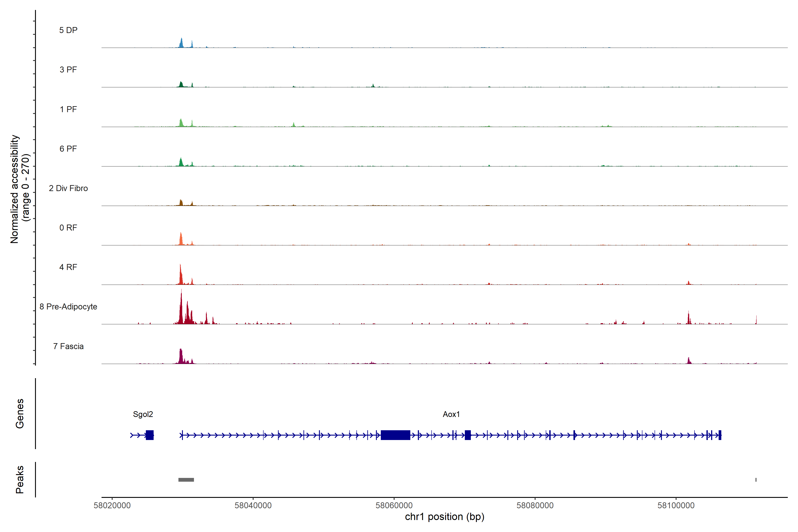Click the Genes panel label
798x532 pixels.
20,414
